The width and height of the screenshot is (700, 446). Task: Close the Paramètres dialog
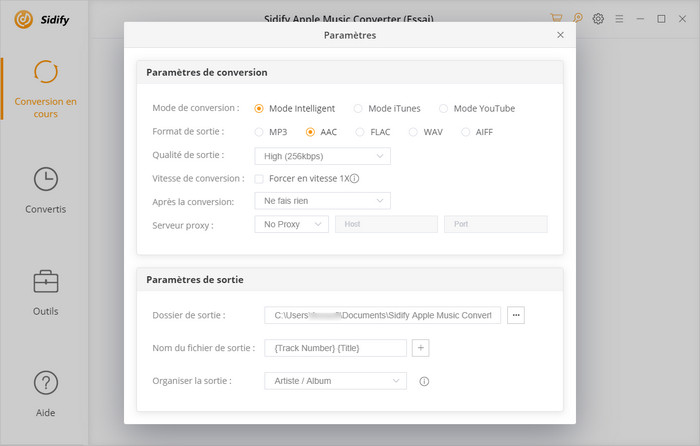click(x=560, y=35)
